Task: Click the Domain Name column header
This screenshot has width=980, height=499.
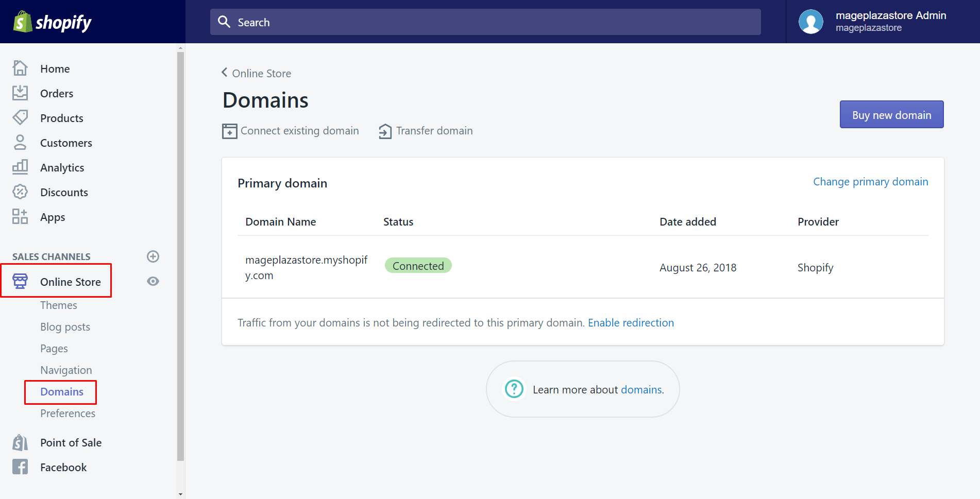Action: [280, 221]
